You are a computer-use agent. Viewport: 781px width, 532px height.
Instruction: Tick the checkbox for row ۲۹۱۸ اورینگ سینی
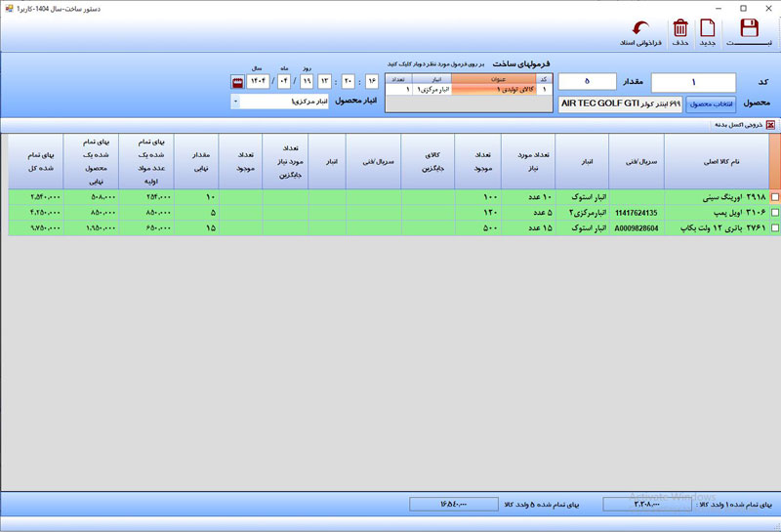[x=774, y=197]
